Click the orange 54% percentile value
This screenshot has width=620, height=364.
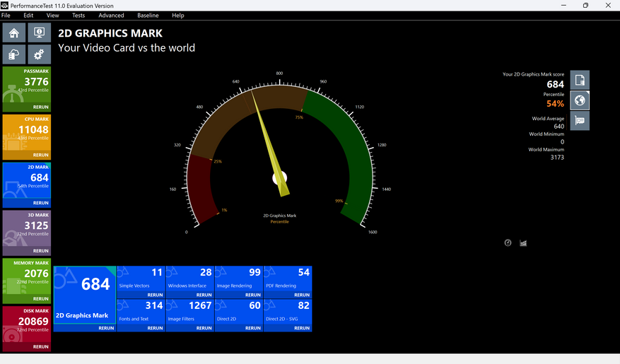(555, 104)
